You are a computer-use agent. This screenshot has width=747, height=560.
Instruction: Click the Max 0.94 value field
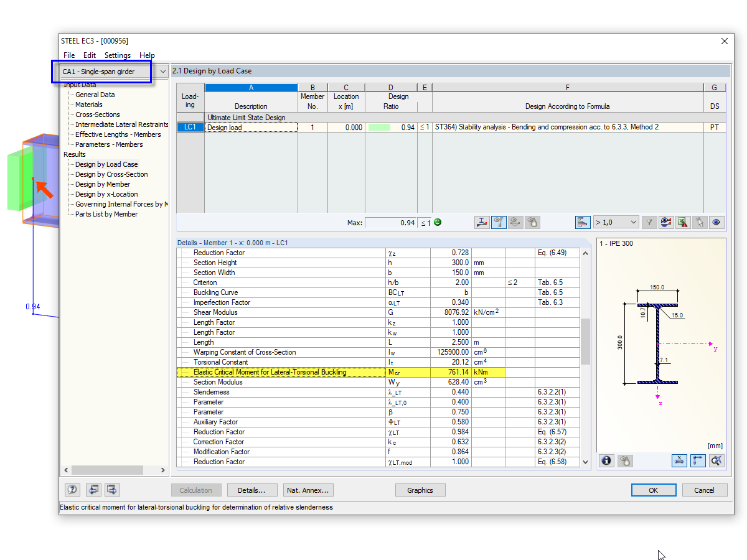pyautogui.click(x=391, y=223)
